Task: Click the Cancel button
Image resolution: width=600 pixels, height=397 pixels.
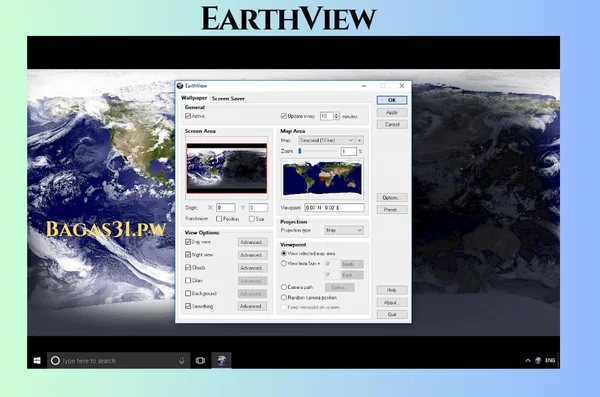Action: coord(392,124)
